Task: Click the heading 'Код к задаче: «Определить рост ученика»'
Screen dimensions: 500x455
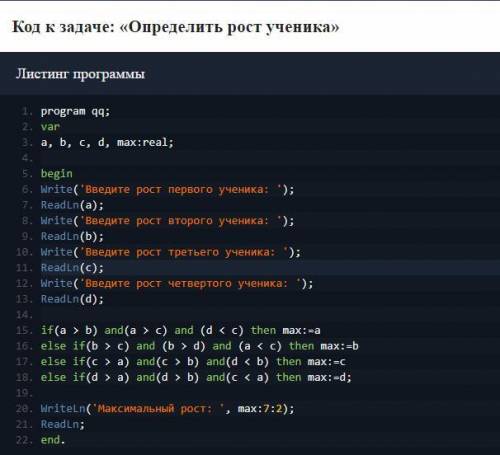Action: 176,27
